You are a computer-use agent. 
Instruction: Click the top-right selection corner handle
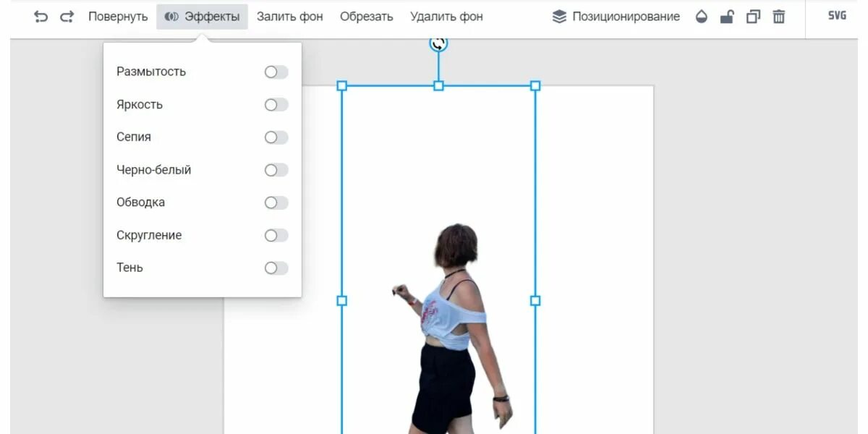[x=535, y=85]
